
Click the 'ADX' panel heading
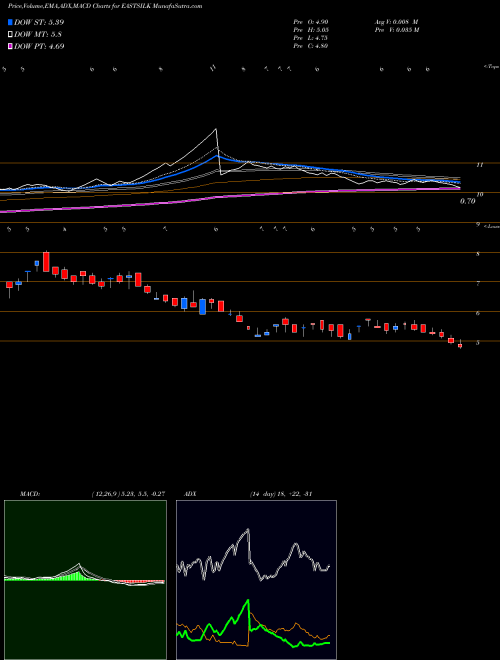click(x=191, y=494)
